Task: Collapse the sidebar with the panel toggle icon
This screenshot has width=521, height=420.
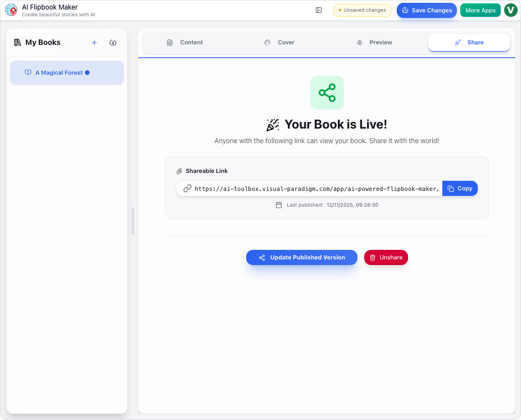Action: (318, 10)
